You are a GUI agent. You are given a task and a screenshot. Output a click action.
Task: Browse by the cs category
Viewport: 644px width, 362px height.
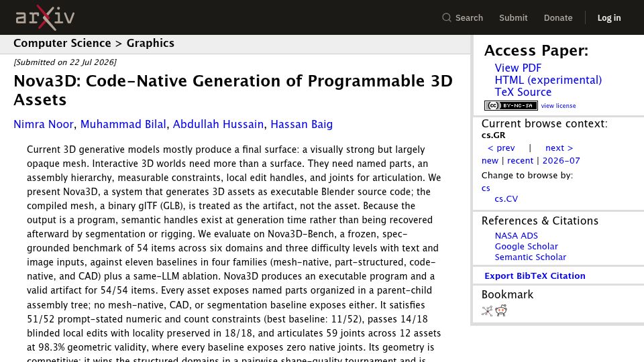point(486,188)
